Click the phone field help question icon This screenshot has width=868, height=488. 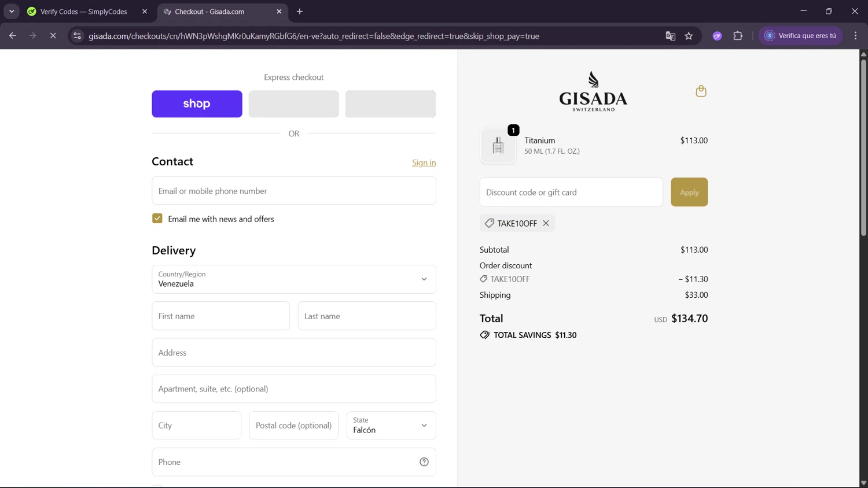[x=424, y=462]
